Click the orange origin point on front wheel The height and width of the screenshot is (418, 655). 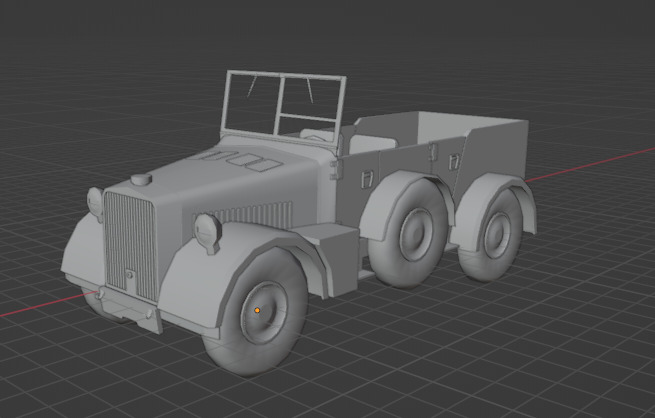(x=257, y=310)
